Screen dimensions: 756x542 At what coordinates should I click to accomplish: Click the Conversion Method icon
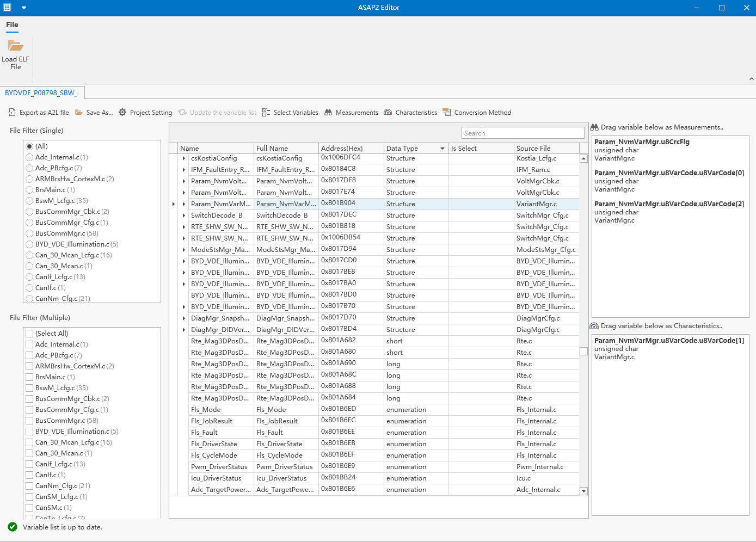pos(447,112)
